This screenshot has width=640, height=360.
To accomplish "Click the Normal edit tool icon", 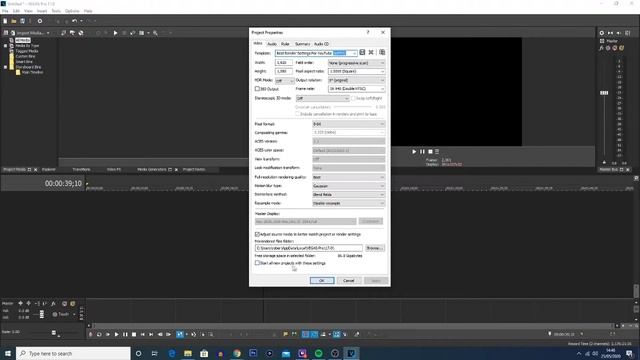I will tap(180, 334).
